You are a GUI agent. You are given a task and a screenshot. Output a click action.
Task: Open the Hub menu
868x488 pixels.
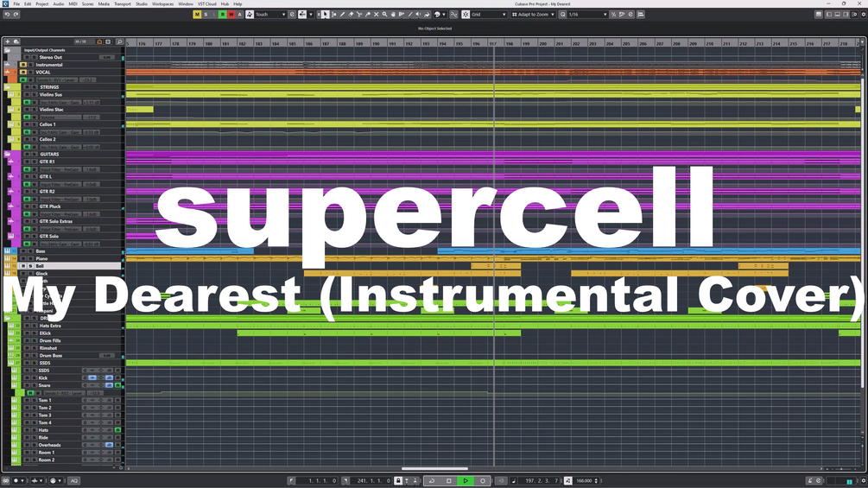point(225,3)
